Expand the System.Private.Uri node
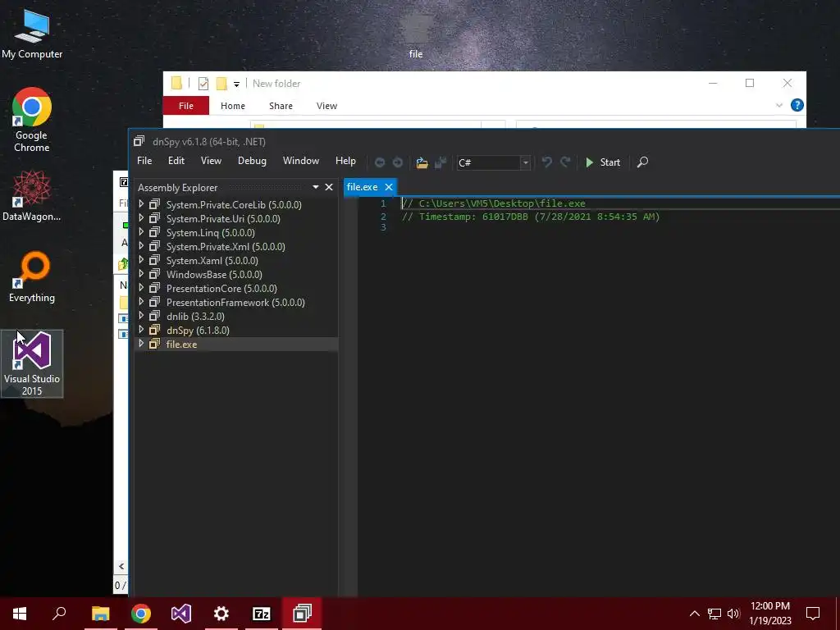Image resolution: width=840 pixels, height=630 pixels. pos(141,218)
